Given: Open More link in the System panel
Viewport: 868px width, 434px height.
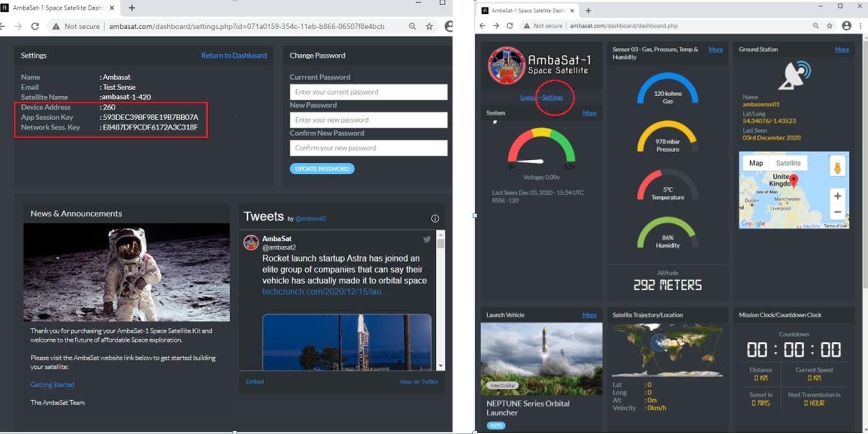Looking at the screenshot, I should point(589,113).
